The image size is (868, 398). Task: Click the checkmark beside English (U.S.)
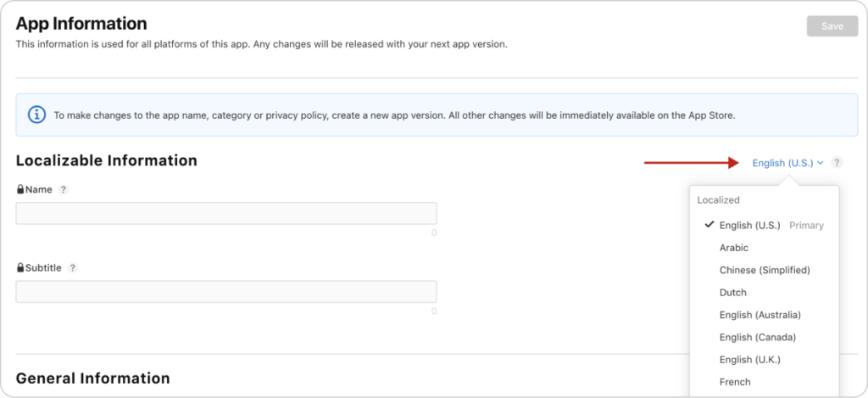[709, 225]
